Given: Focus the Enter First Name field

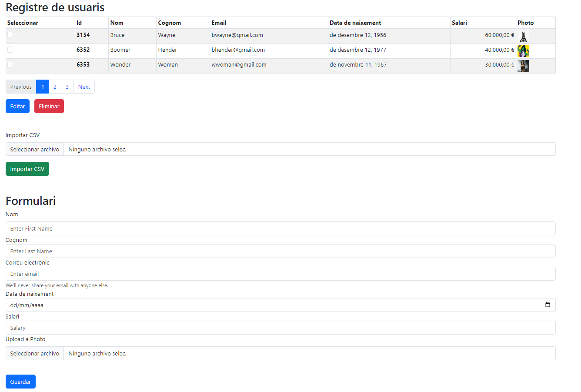Looking at the screenshot, I should pos(280,228).
